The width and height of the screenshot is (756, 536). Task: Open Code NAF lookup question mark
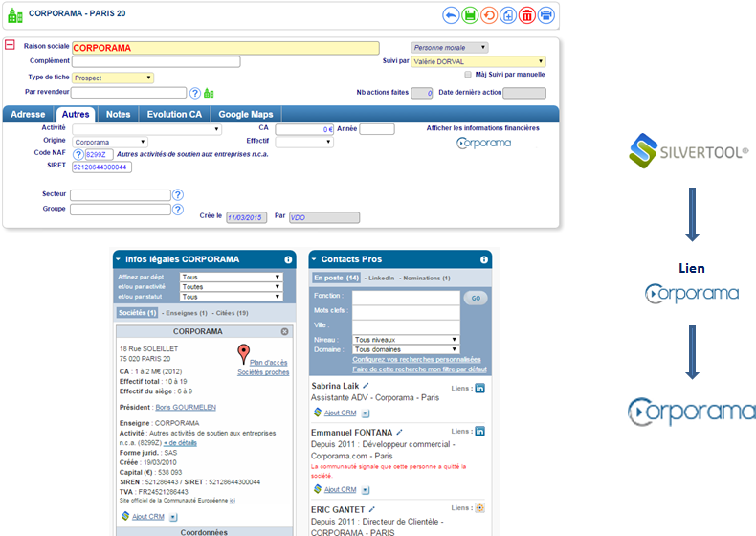point(78,154)
